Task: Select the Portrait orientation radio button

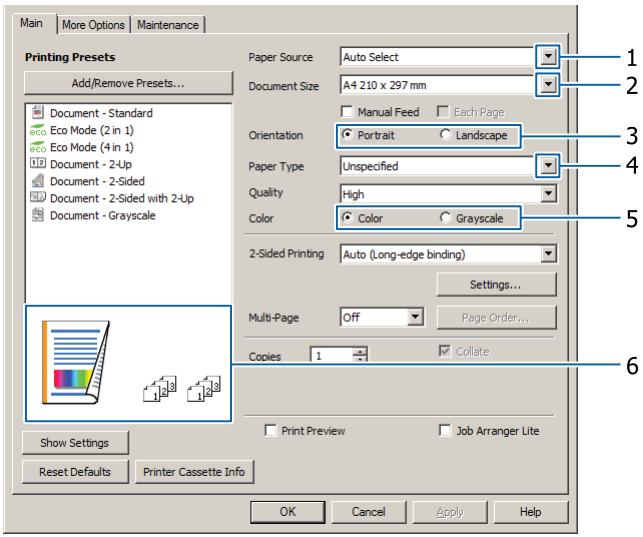Action: pyautogui.click(x=347, y=134)
